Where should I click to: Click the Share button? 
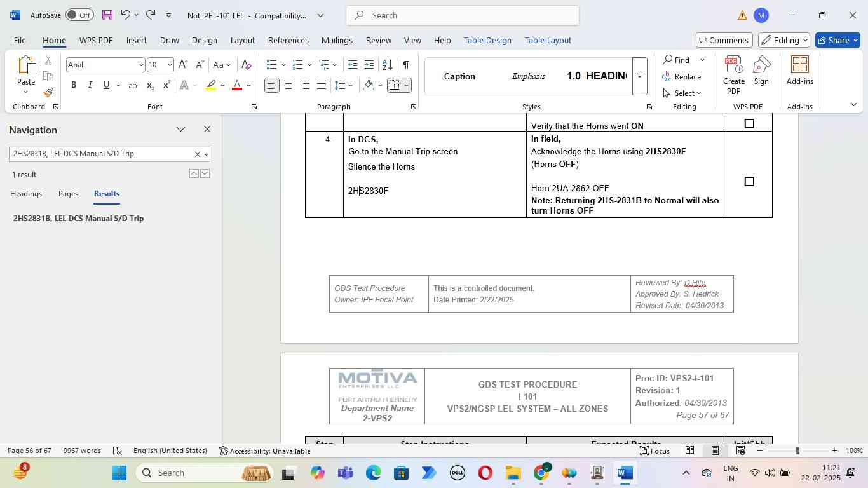tap(839, 40)
